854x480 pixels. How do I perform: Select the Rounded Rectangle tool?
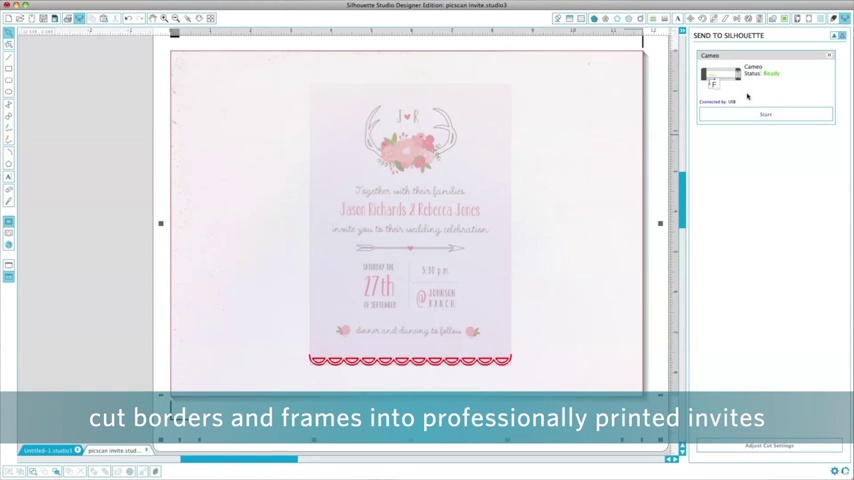[9, 81]
